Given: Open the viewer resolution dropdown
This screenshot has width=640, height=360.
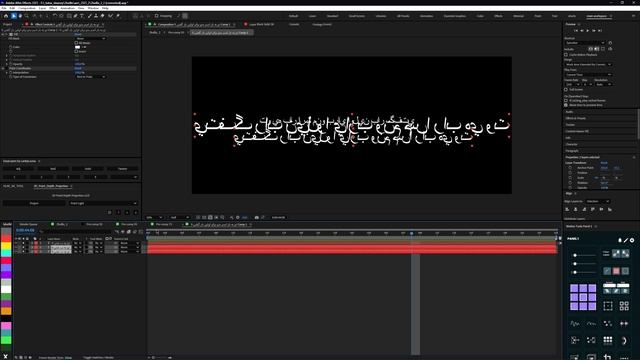Looking at the screenshot, I should [180, 218].
